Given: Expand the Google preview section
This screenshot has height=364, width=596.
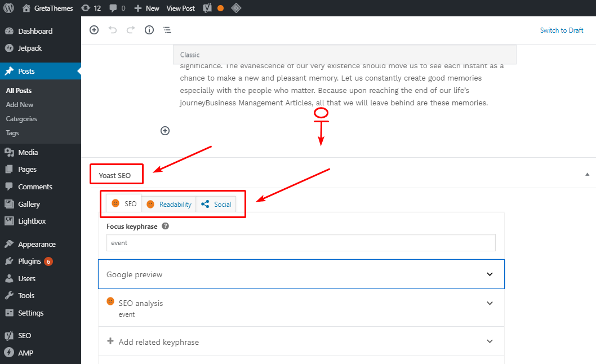Looking at the screenshot, I should pyautogui.click(x=301, y=274).
